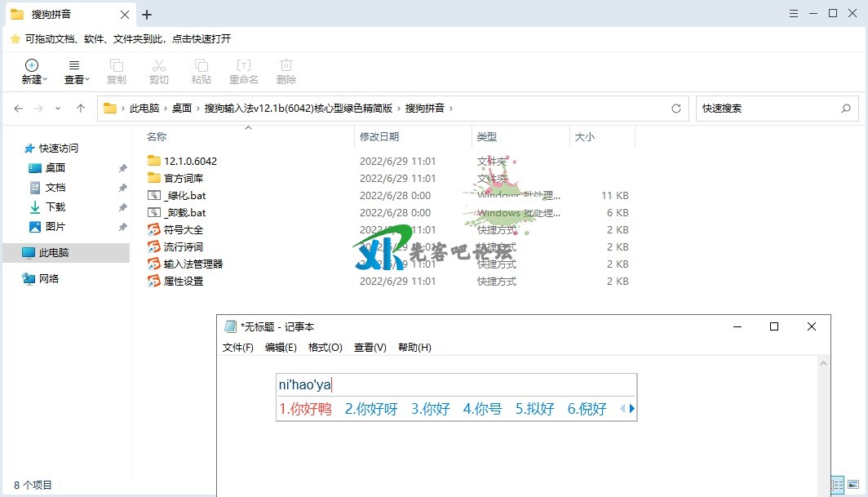Go up one folder level arrow
868x497 pixels.
81,109
